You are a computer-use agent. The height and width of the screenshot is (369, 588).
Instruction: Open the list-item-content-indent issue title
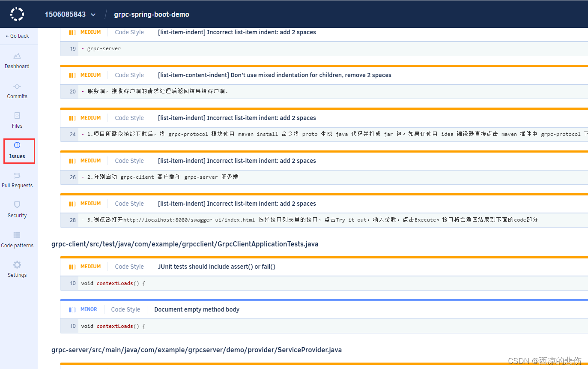click(275, 75)
